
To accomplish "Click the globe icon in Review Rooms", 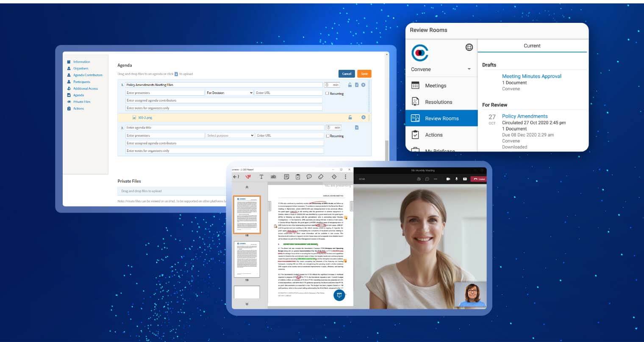I will 469,47.
